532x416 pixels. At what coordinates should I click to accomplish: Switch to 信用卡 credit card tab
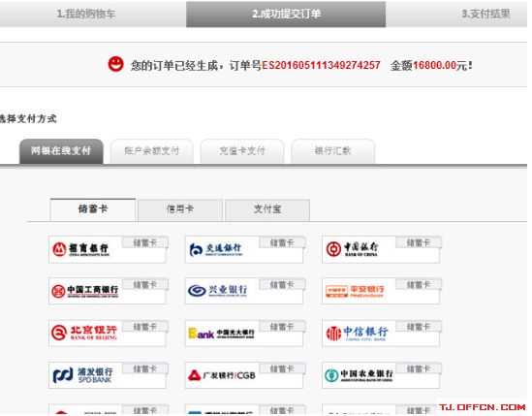pyautogui.click(x=180, y=209)
